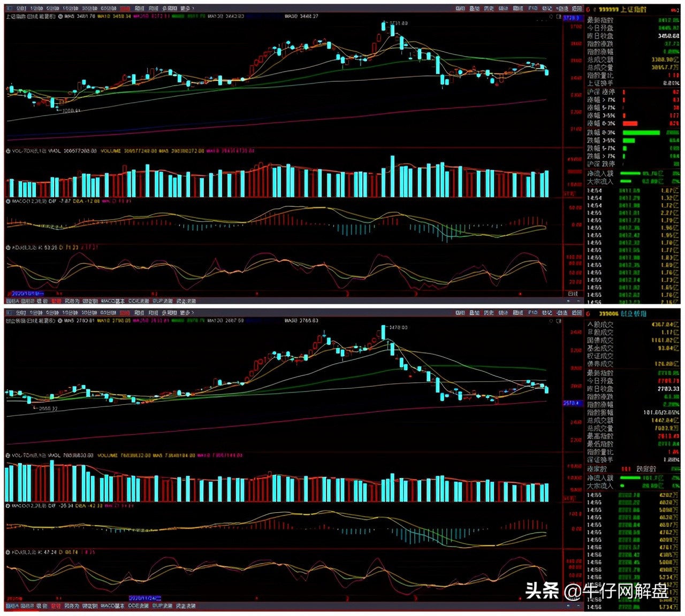The image size is (685, 616).
Task: Switch 创业板指 chart to 60分钟 period
Action: point(109,313)
